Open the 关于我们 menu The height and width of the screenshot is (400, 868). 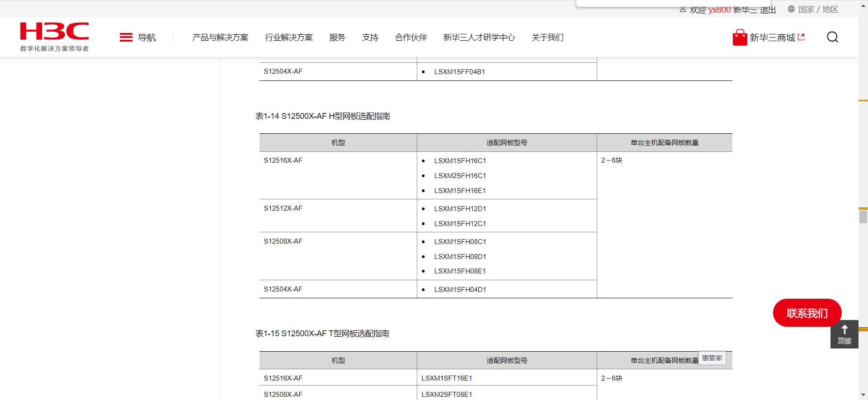pos(547,38)
